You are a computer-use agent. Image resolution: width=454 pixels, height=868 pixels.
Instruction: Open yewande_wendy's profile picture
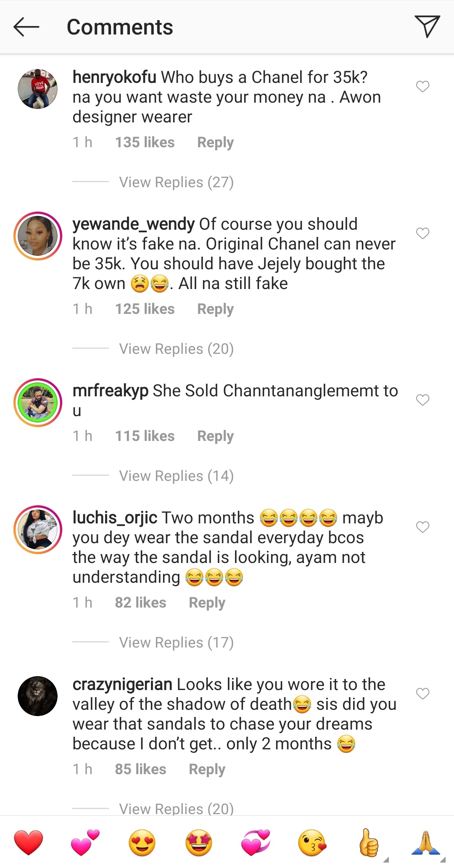tap(38, 236)
